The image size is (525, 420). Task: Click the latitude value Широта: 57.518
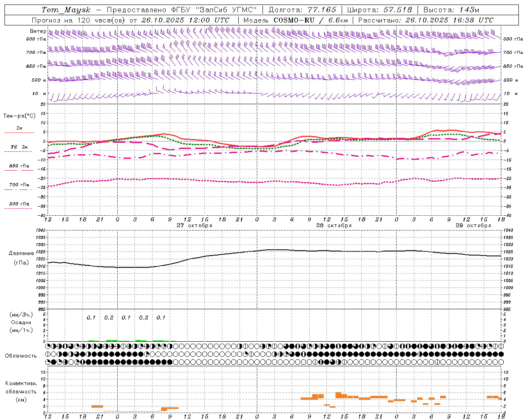pos(379,10)
